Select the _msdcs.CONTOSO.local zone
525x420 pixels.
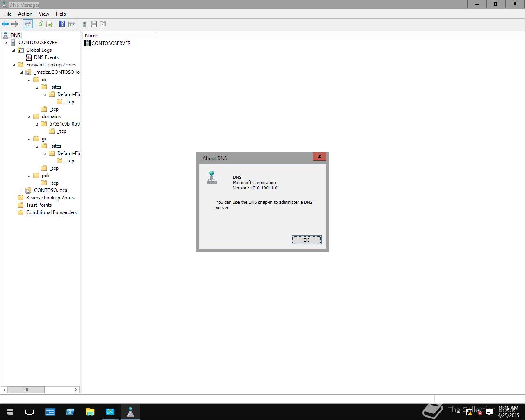point(57,72)
